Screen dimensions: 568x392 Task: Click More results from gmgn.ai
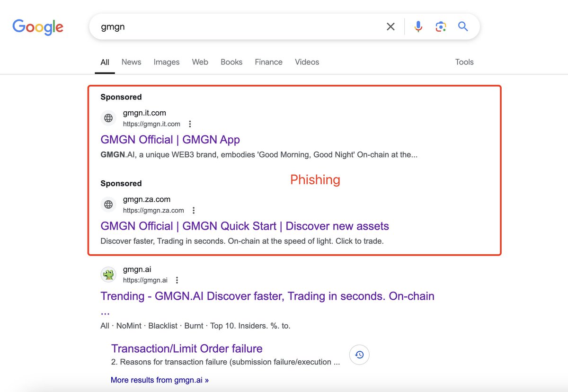coord(160,380)
